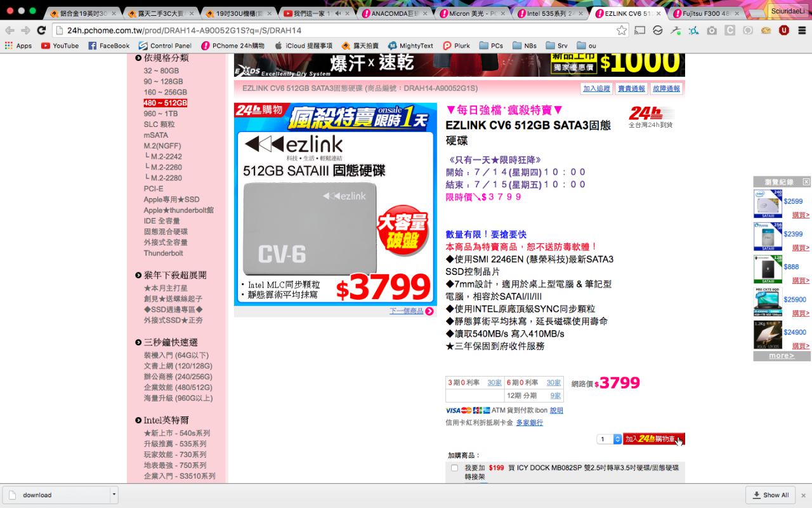Open the Control Panel bookmark
The width and height of the screenshot is (812, 508).
pyautogui.click(x=165, y=46)
